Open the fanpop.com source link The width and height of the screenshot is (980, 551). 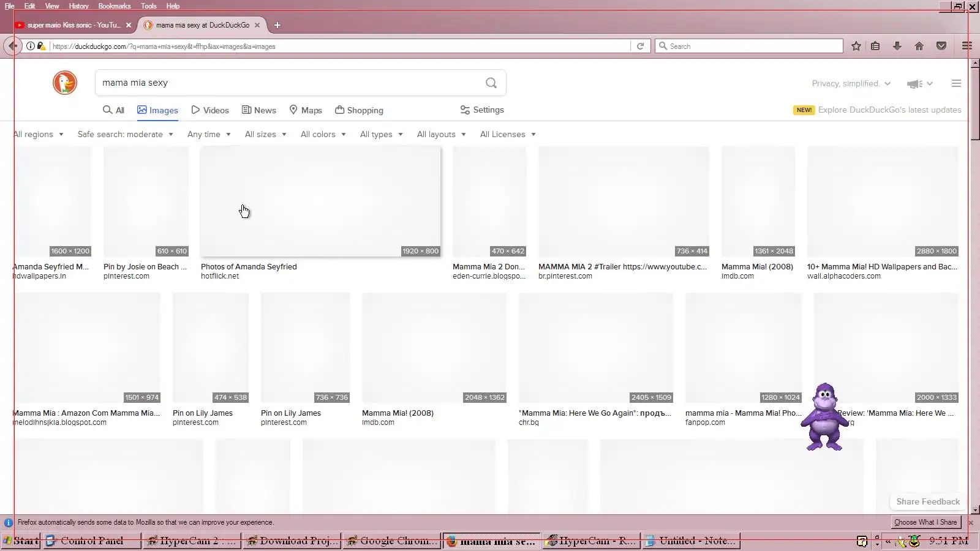(x=705, y=422)
